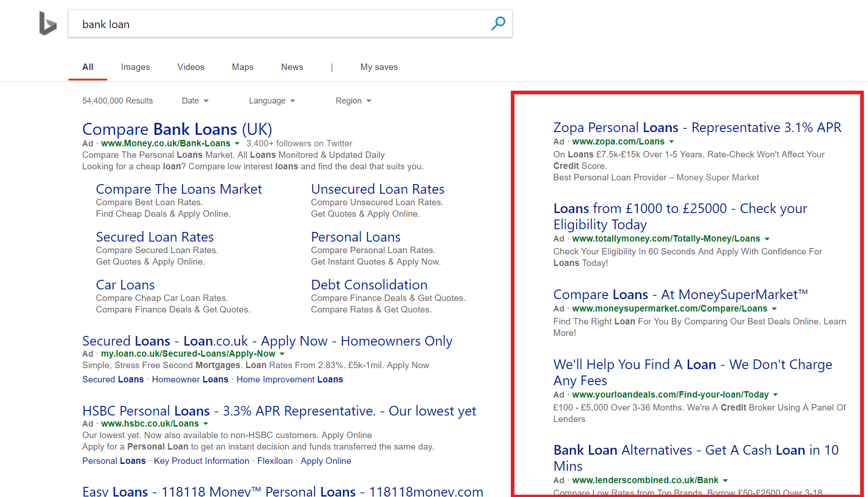Viewport: 868px width, 497px height.
Task: Open My saves
Action: pos(379,67)
